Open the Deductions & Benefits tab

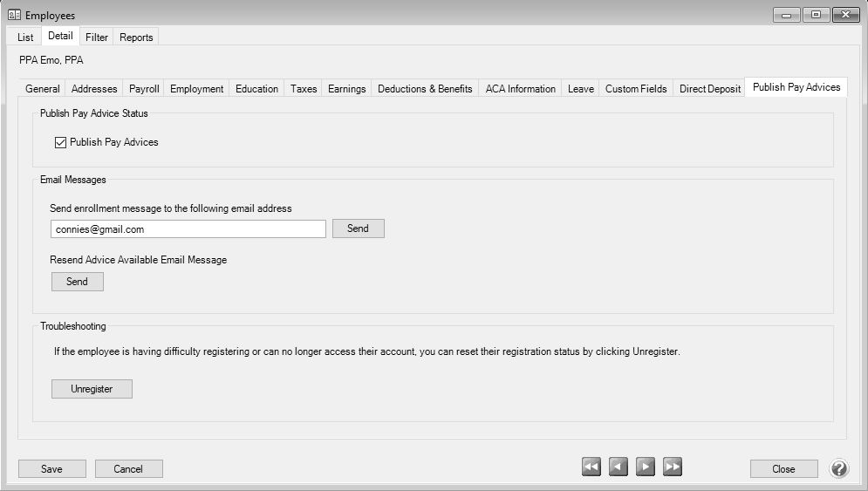[x=425, y=89]
